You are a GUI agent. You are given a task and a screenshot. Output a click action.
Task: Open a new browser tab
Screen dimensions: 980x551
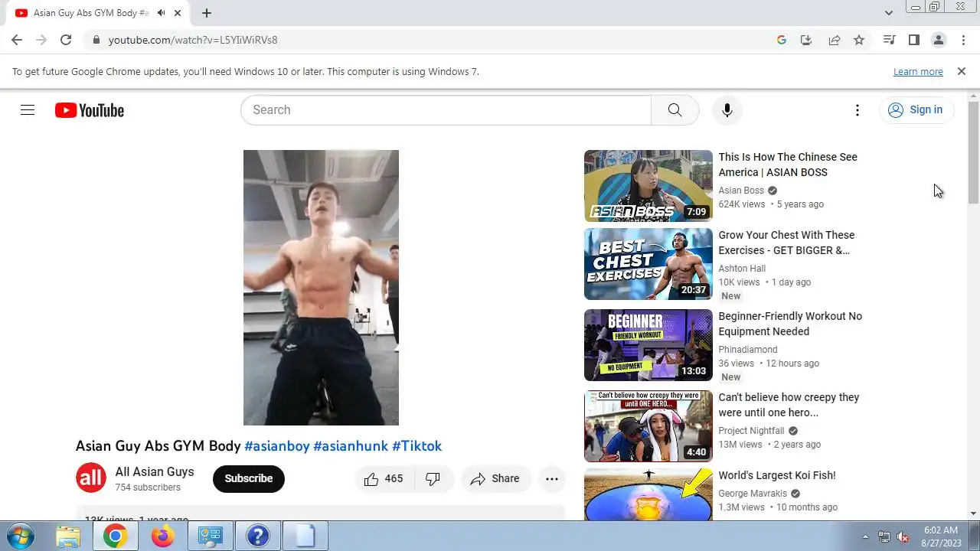(x=207, y=13)
